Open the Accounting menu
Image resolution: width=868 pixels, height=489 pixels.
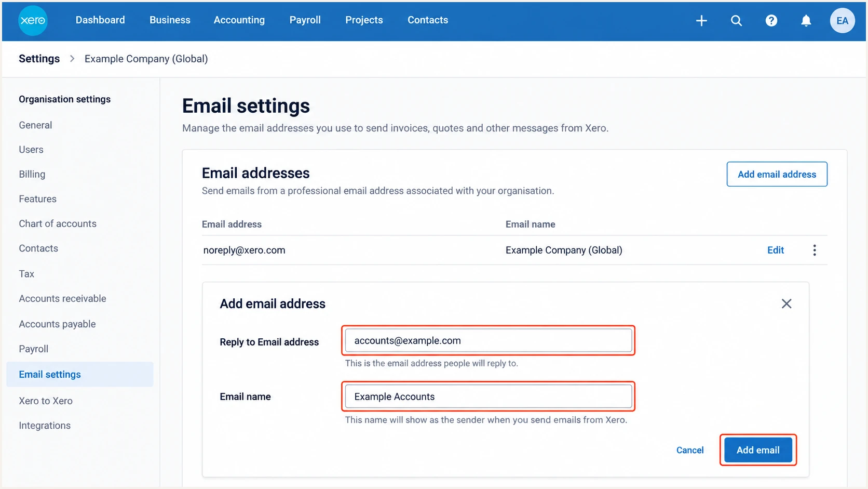click(239, 20)
